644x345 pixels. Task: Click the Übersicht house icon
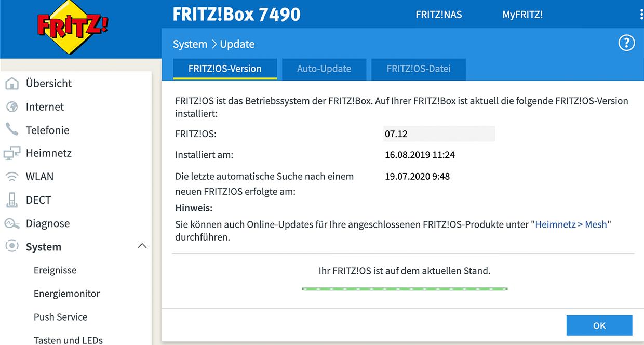pos(12,83)
